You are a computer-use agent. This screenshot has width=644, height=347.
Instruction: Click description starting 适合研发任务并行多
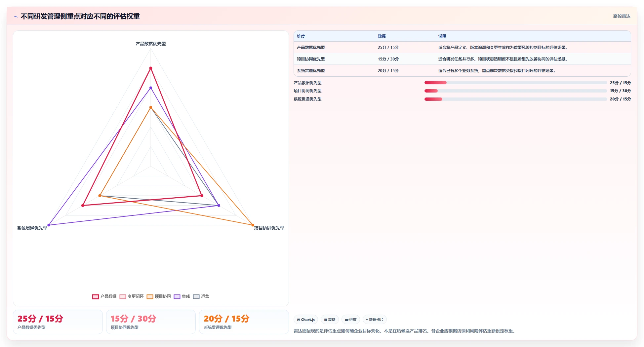503,59
